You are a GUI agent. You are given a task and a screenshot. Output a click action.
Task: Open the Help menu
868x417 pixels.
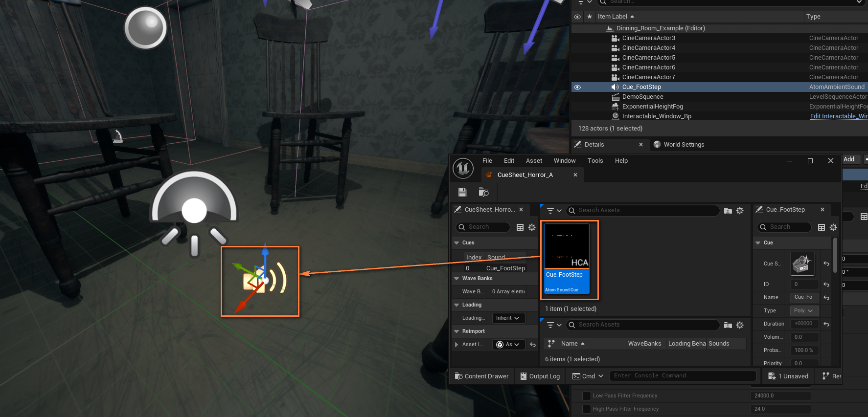coord(621,161)
